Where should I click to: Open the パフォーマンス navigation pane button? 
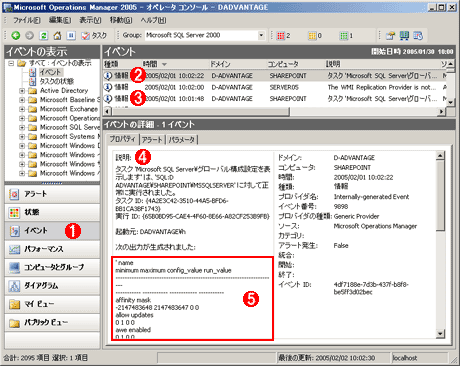pos(52,249)
